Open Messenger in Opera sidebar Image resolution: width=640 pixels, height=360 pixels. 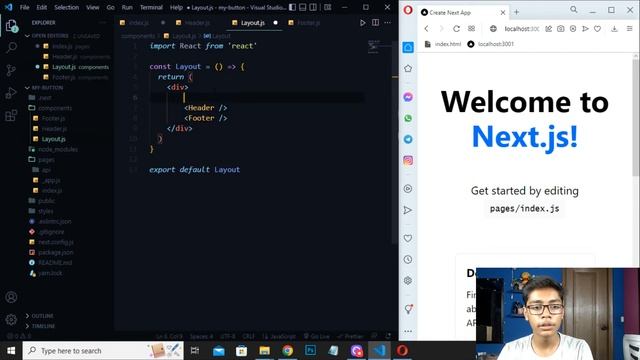408,97
